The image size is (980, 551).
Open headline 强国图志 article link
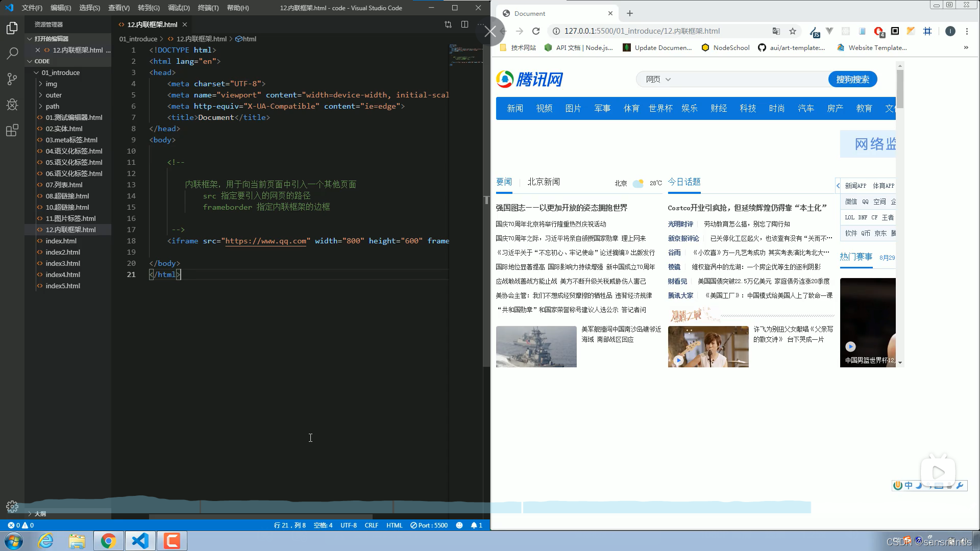(x=561, y=208)
